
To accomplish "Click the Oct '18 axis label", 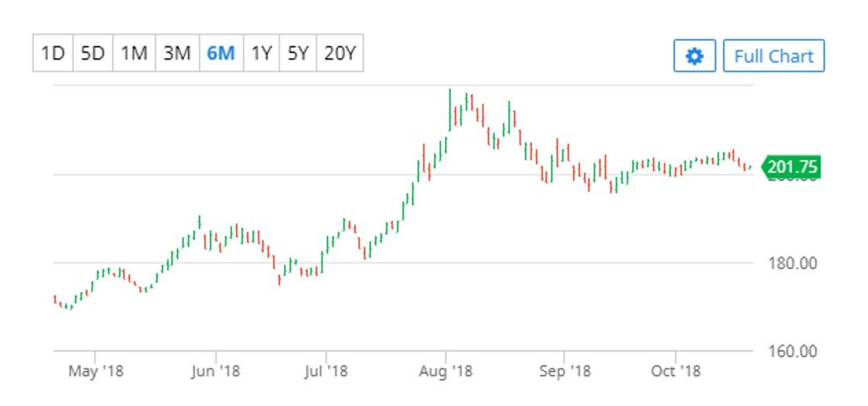I will pyautogui.click(x=675, y=371).
